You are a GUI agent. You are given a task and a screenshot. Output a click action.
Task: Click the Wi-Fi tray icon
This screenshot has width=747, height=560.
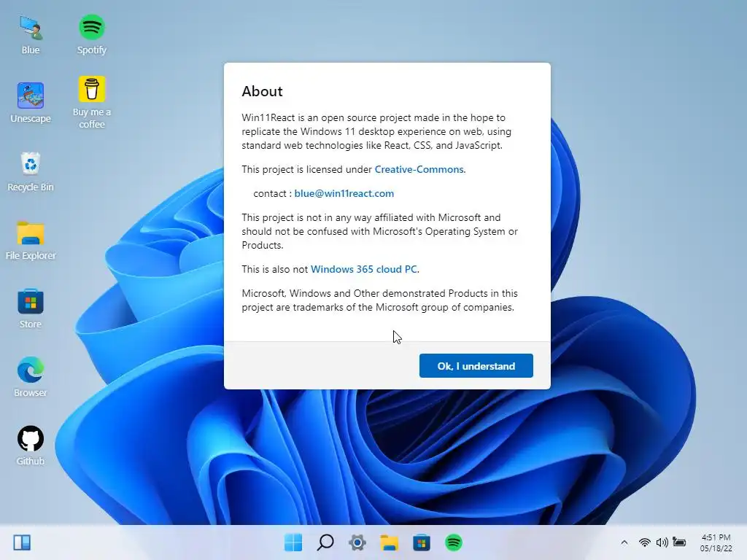point(645,542)
